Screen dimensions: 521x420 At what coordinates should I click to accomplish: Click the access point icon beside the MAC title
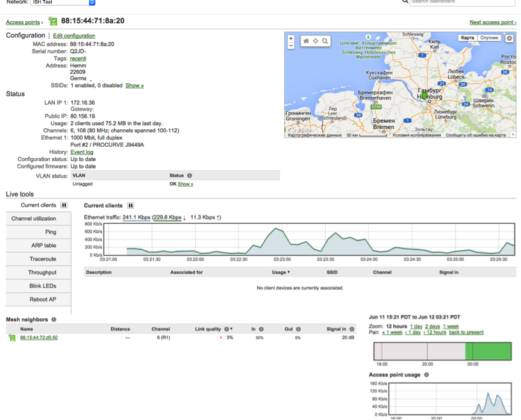click(x=52, y=21)
